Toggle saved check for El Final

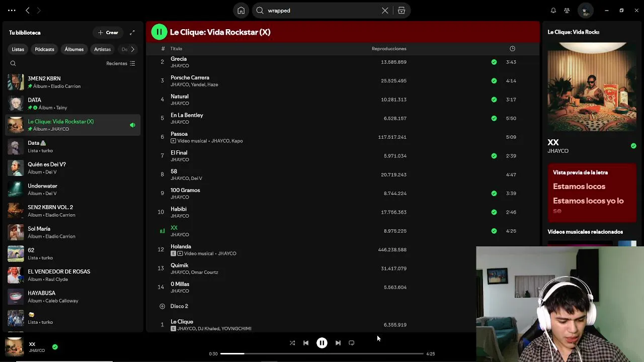coord(494,156)
